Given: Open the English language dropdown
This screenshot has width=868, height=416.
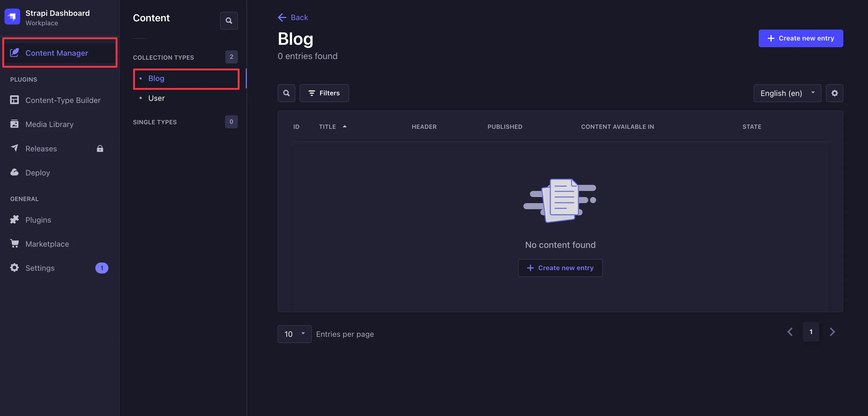Looking at the screenshot, I should click(787, 92).
